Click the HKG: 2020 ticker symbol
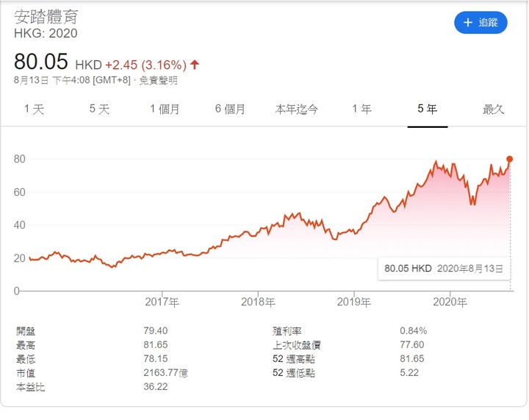The image size is (529, 420). coord(46,33)
